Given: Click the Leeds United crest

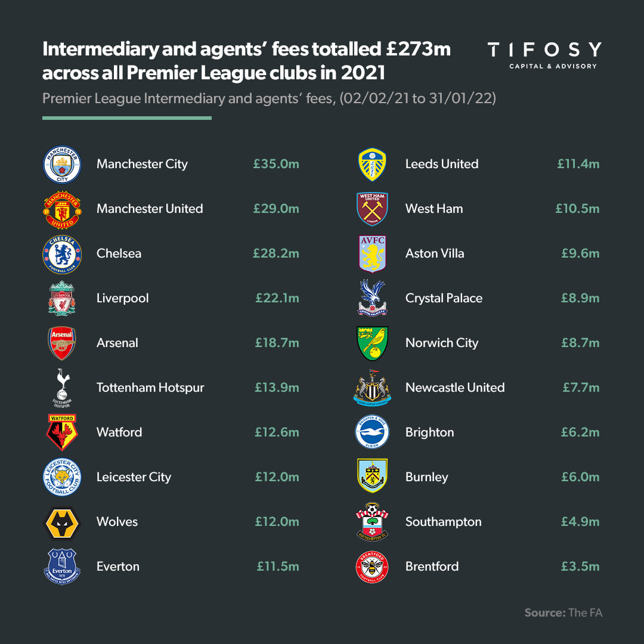Looking at the screenshot, I should coord(372,165).
